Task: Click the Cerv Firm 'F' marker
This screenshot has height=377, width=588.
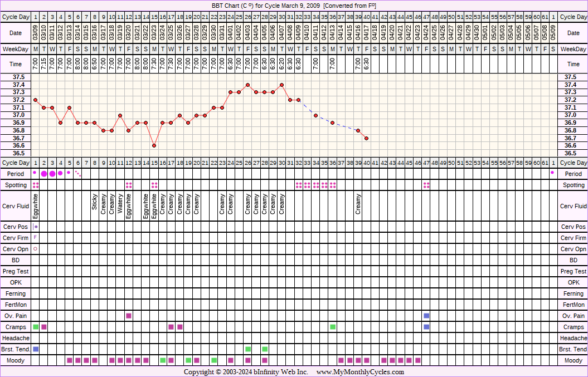Action: pyautogui.click(x=36, y=238)
